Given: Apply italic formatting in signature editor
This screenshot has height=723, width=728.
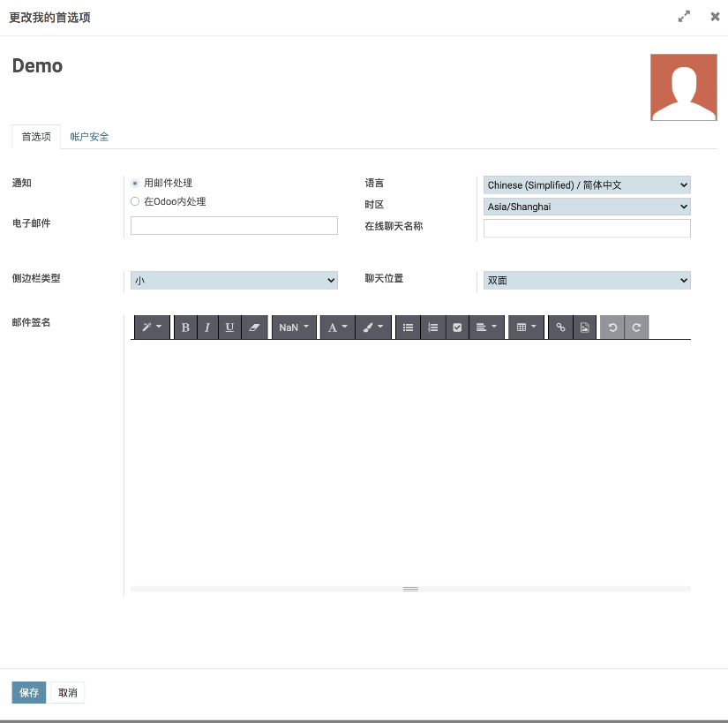Looking at the screenshot, I should point(207,328).
